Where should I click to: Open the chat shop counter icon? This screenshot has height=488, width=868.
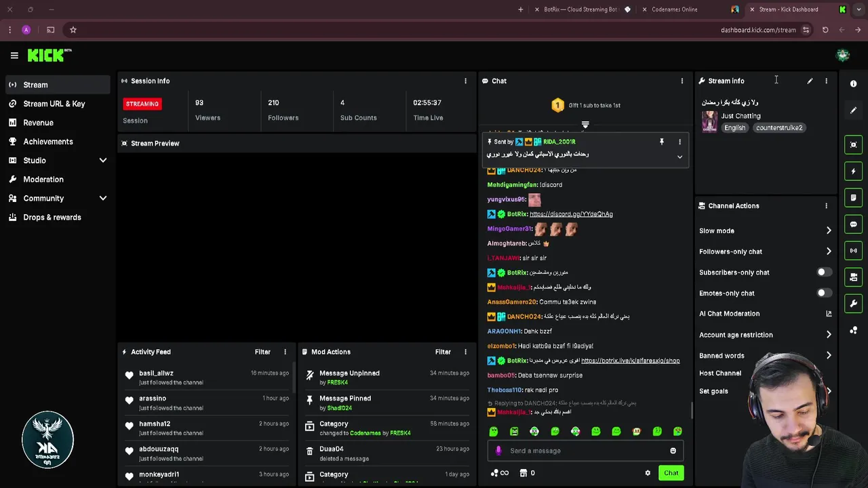(x=528, y=473)
